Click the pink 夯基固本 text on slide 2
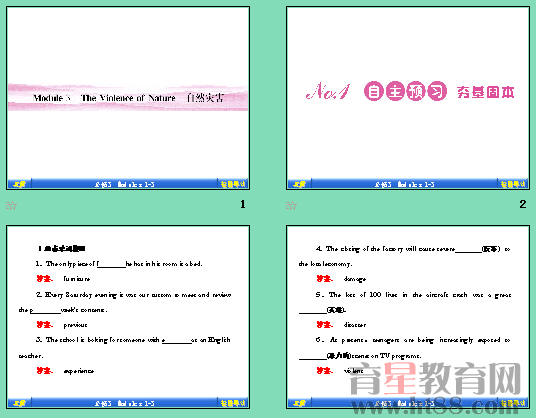 pos(485,92)
